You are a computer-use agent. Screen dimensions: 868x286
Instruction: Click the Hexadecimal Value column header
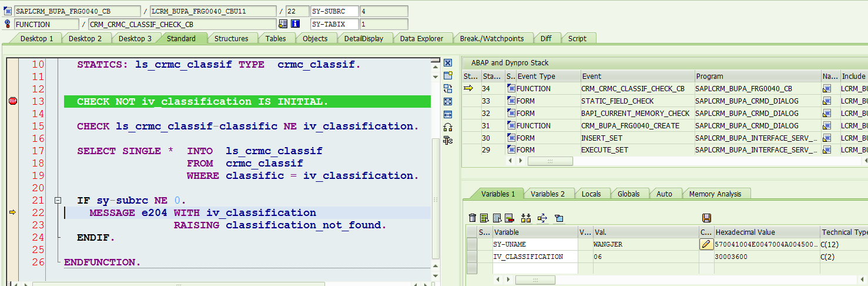coord(766,232)
